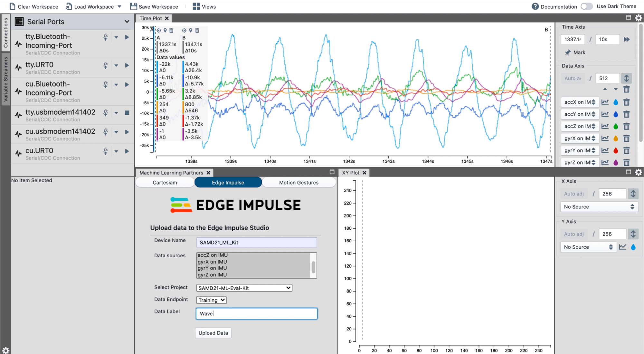
Task: Toggle Use Dark Theme switch
Action: click(586, 6)
